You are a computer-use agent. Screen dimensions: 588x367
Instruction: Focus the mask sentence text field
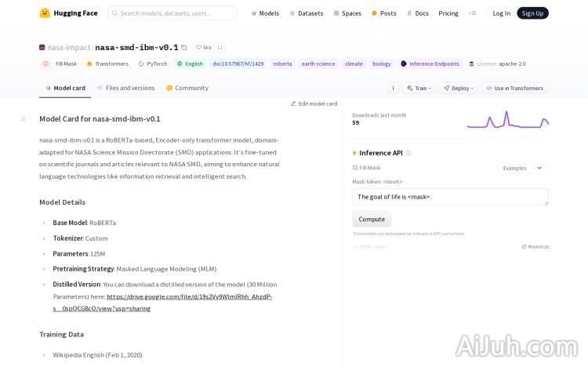pyautogui.click(x=450, y=197)
